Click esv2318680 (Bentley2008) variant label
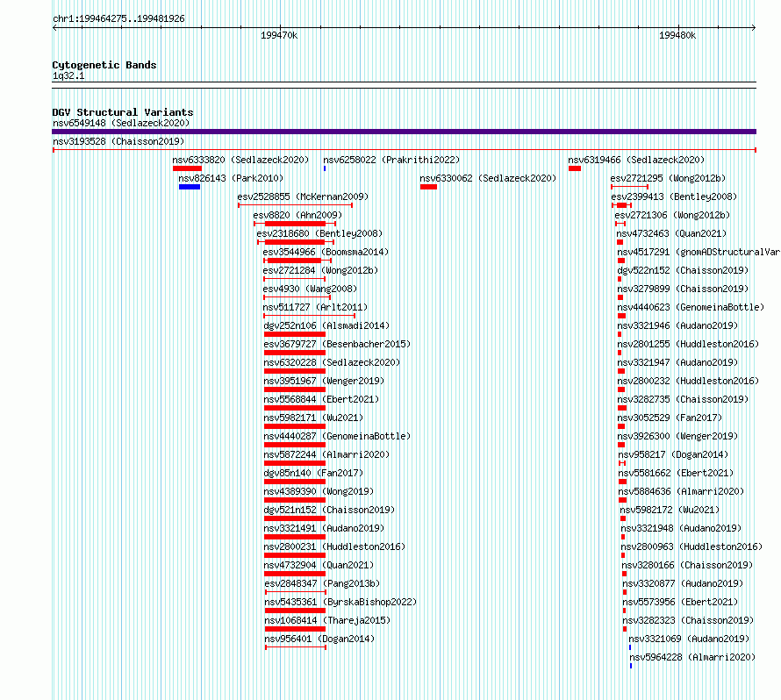This screenshot has height=700, width=781. click(x=319, y=233)
